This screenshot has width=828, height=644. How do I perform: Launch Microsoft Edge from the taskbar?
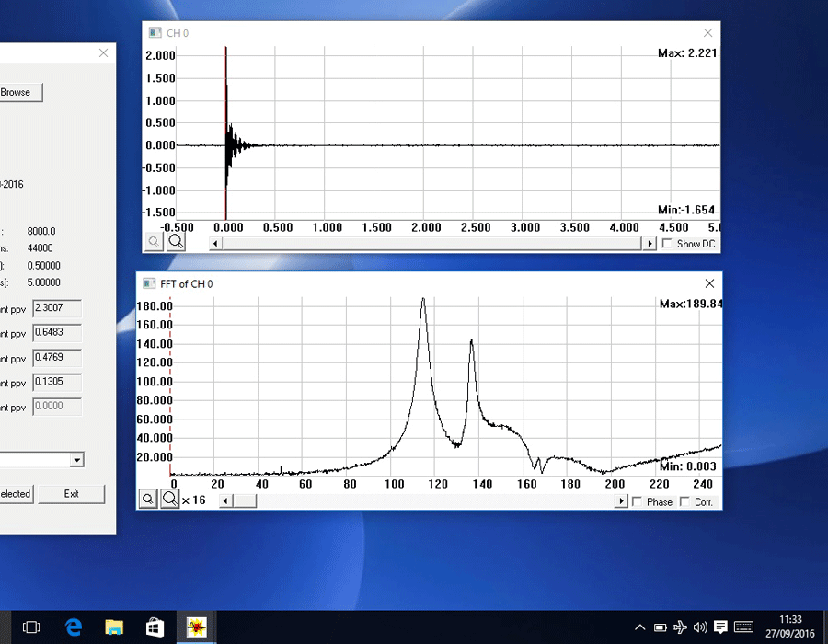(74, 627)
